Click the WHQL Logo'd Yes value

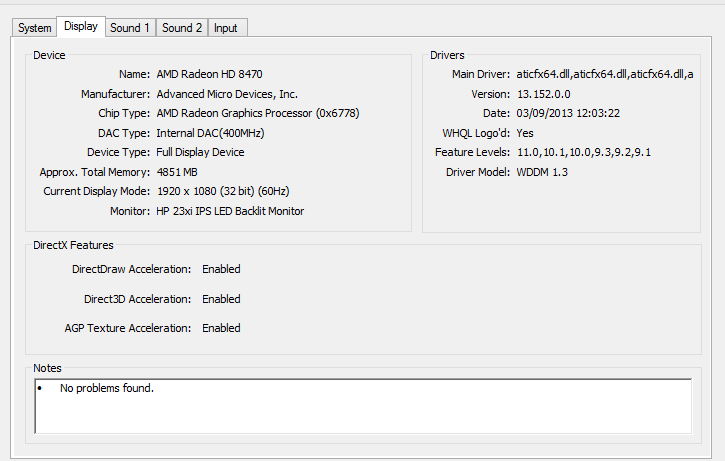(x=525, y=133)
